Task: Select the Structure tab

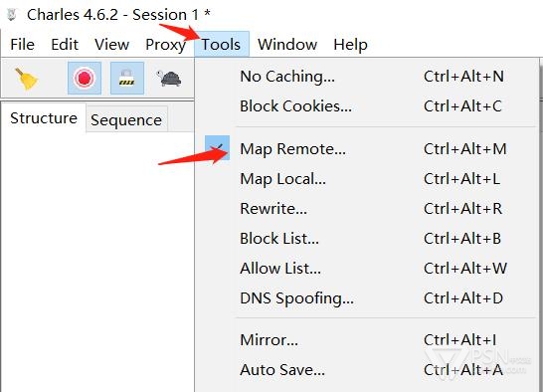Action: (44, 117)
